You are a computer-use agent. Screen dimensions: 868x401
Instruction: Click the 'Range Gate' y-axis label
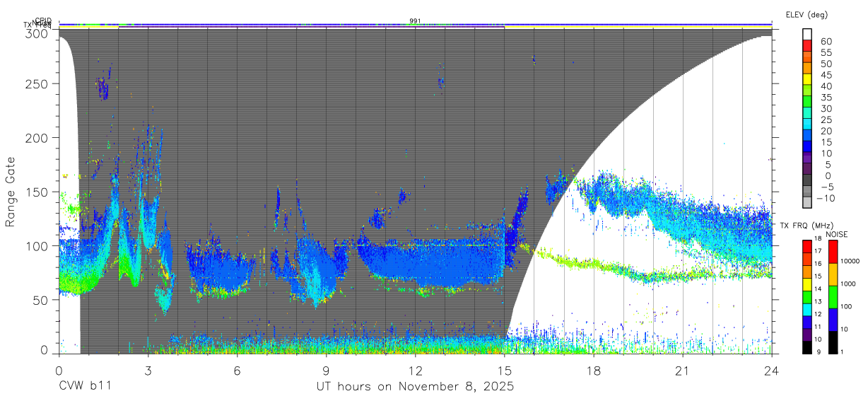(11, 192)
